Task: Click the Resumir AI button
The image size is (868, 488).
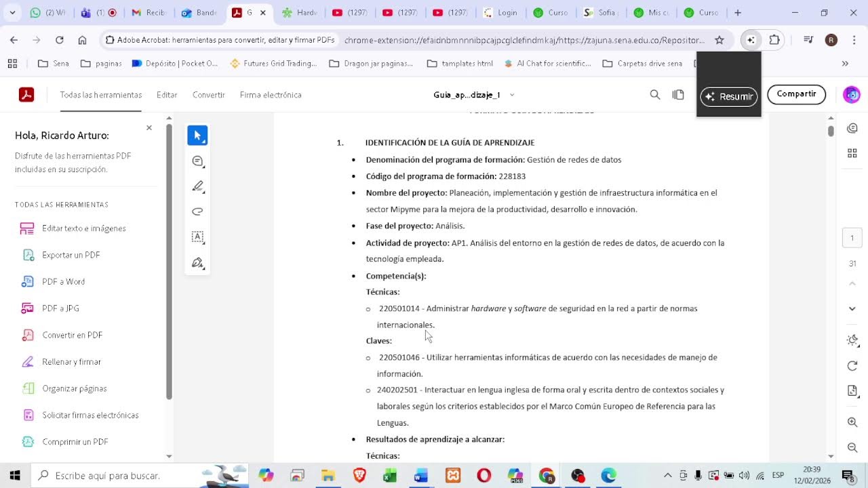Action: [729, 96]
